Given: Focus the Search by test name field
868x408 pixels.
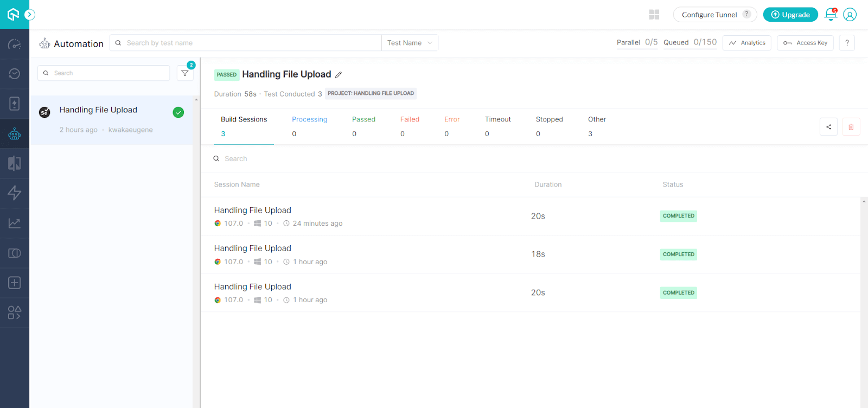Looking at the screenshot, I should point(246,43).
